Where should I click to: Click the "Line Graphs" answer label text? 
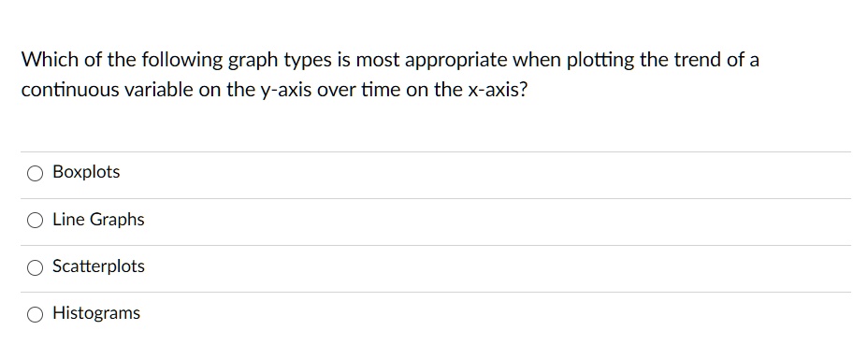pyautogui.click(x=98, y=220)
